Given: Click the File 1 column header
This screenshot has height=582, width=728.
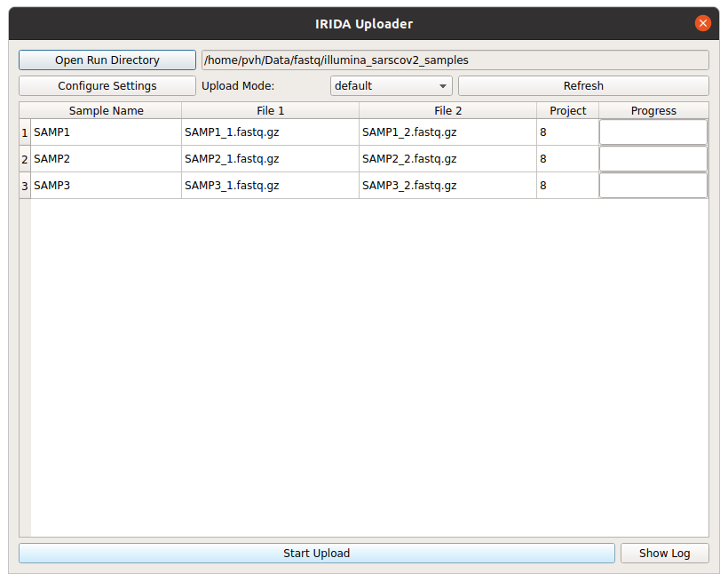Looking at the screenshot, I should click(x=270, y=111).
